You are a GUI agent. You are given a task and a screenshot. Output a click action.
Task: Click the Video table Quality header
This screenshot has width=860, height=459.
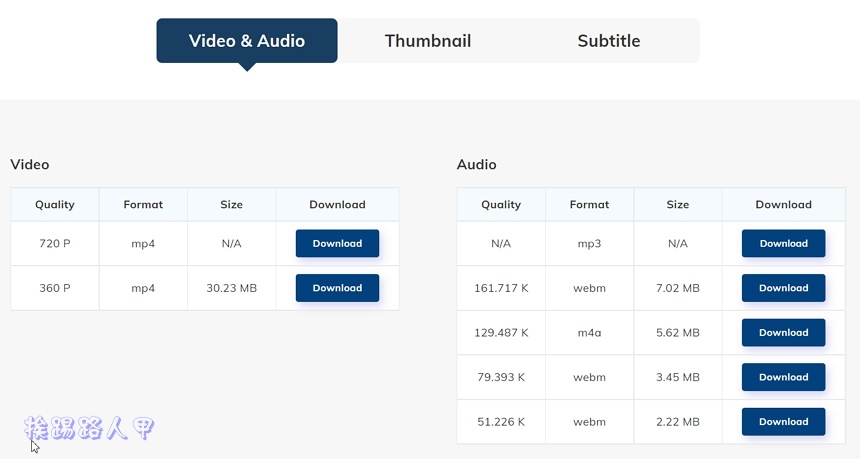(55, 205)
